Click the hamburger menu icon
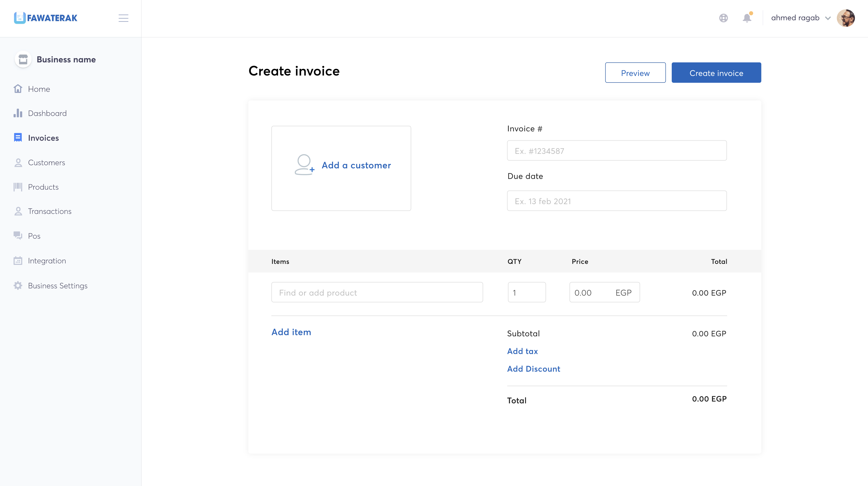The image size is (868, 486). click(123, 18)
